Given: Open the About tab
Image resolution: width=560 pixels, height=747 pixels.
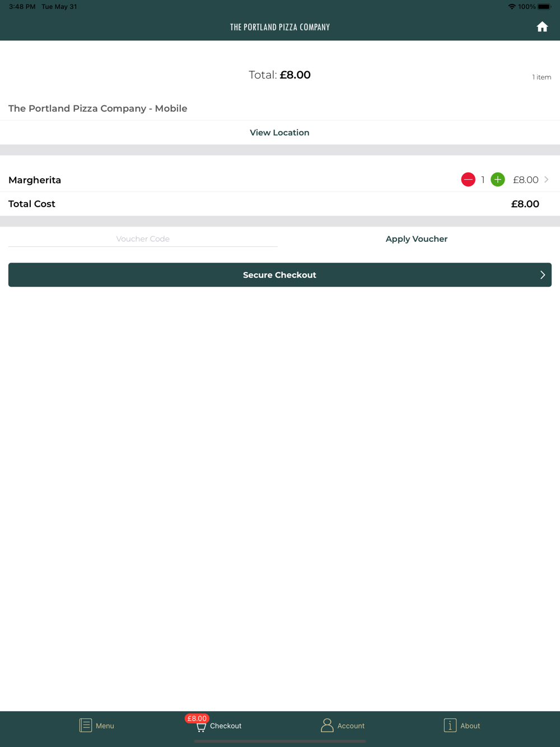Looking at the screenshot, I should [x=462, y=726].
